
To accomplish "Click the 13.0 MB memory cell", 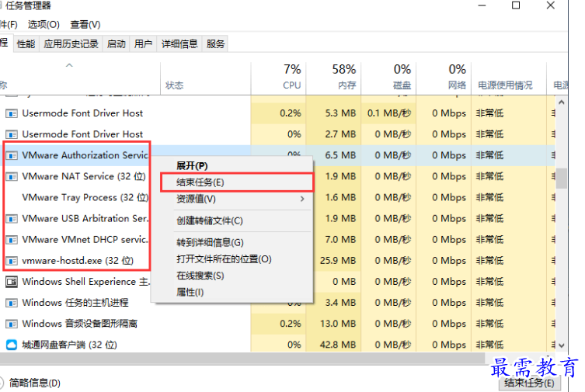I will (333, 324).
